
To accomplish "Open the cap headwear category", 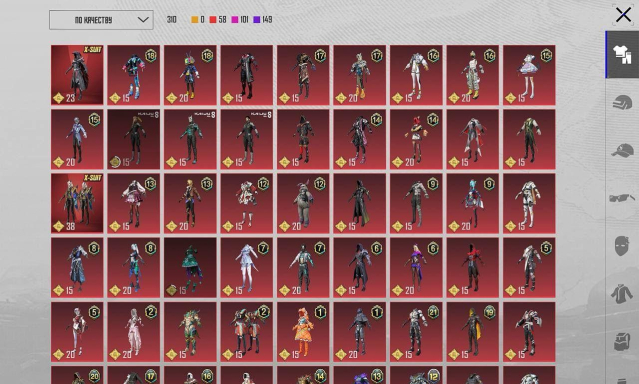I will [x=622, y=150].
